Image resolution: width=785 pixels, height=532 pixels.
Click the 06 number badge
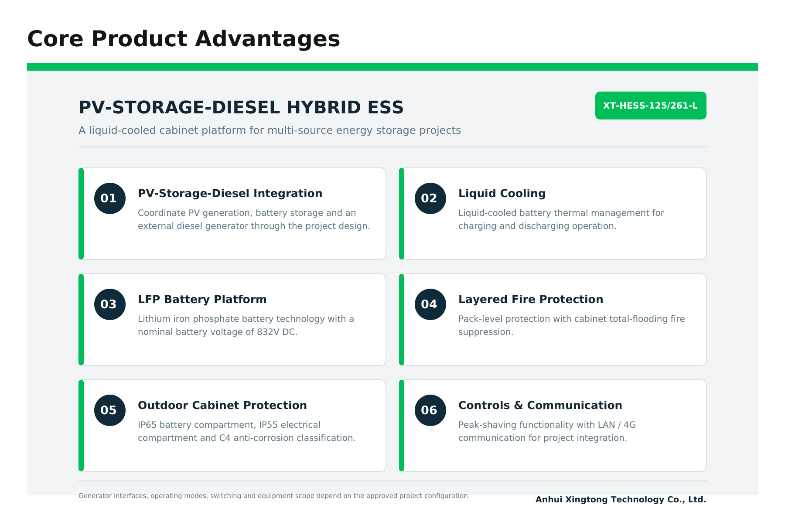[x=430, y=410]
